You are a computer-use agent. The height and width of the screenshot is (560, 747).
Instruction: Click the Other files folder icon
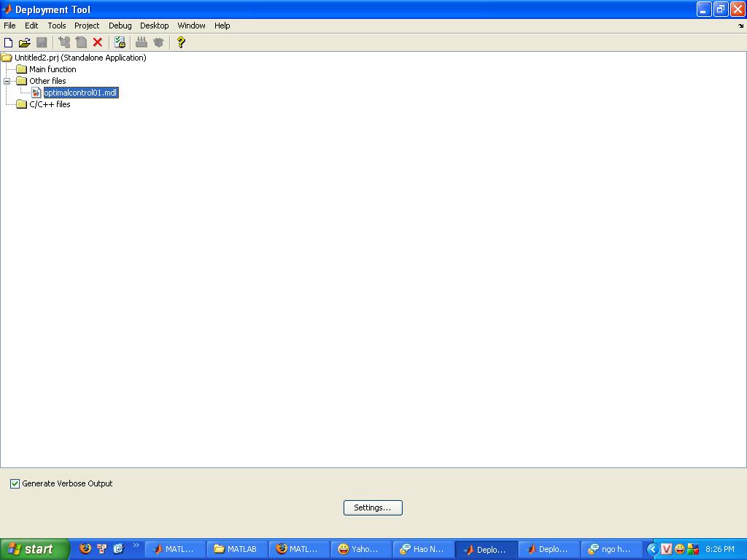point(21,81)
